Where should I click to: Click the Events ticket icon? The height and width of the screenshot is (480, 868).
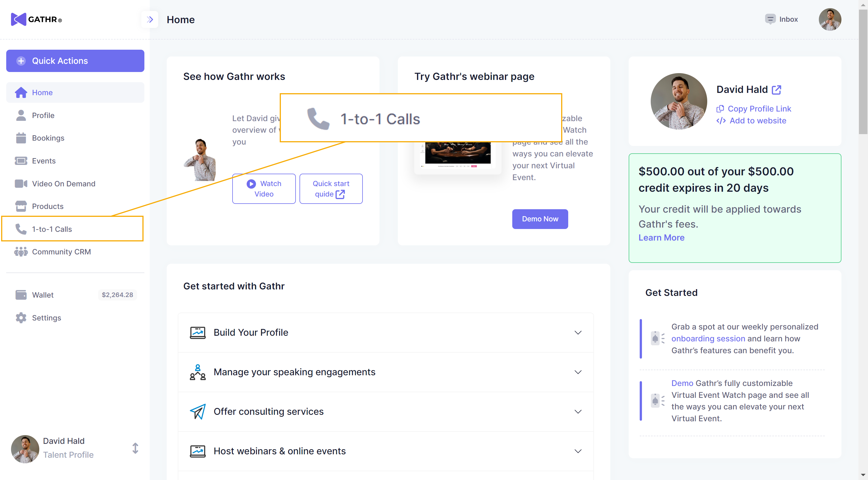[x=21, y=161]
